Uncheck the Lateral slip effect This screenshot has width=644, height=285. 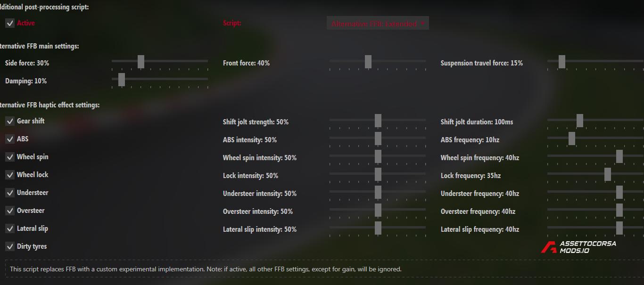pos(10,228)
